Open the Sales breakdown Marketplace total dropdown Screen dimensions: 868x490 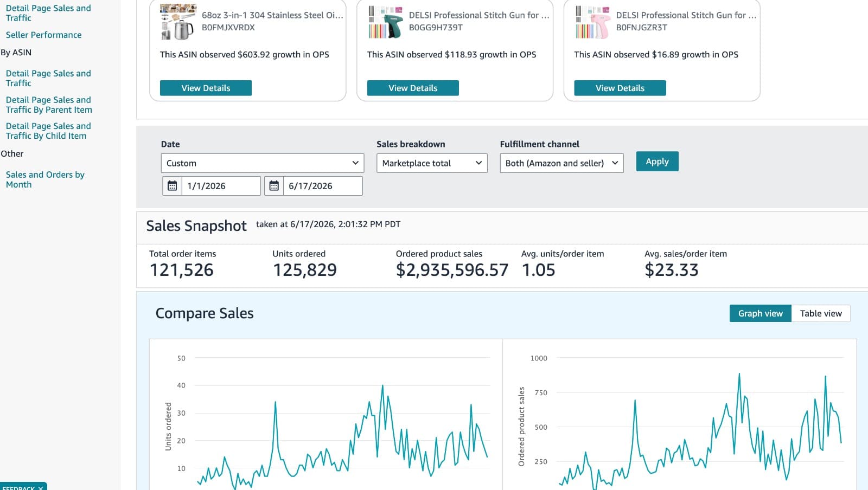(x=432, y=163)
